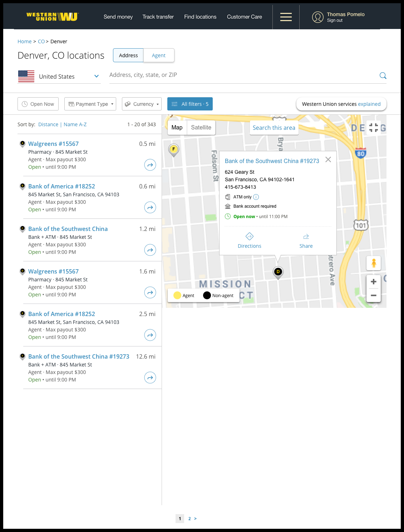404x532 pixels.
Task: Open directions arrow for Walgreens 0.5 mi
Action: coord(150,165)
